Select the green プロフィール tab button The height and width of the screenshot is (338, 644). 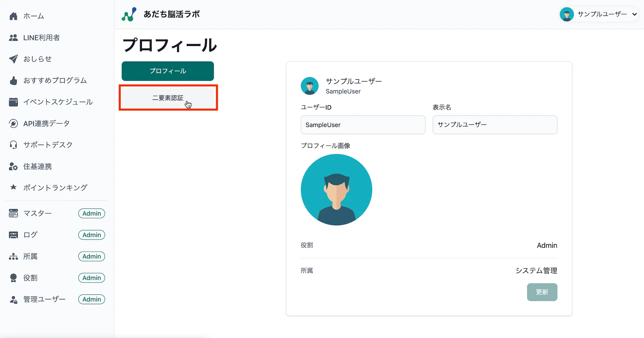coord(168,71)
